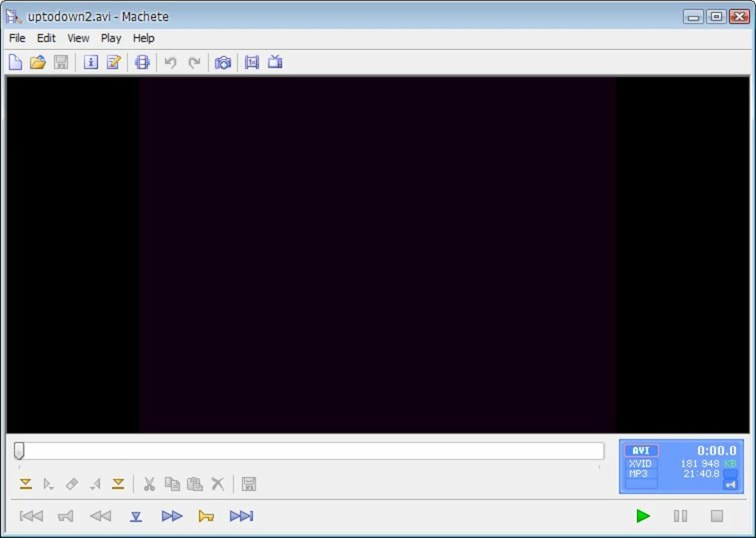Click the film strip stream management icon
Image resolution: width=756 pixels, height=538 pixels.
pos(142,62)
